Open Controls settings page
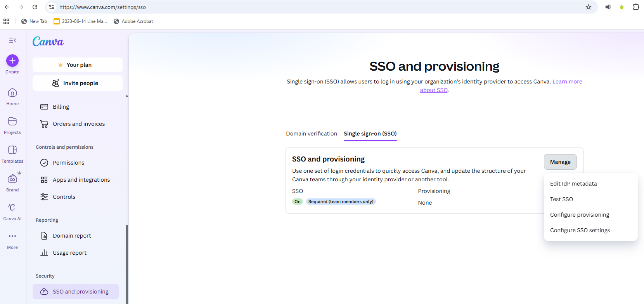 click(x=76, y=197)
